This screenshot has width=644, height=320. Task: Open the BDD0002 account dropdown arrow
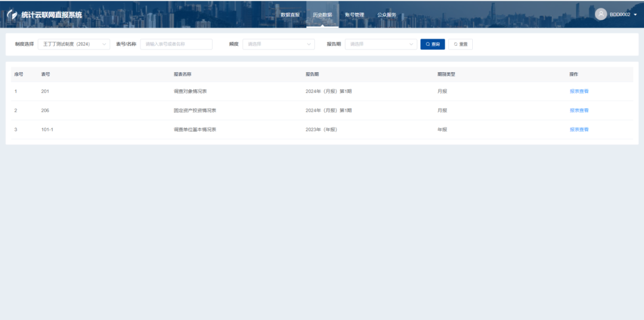635,14
